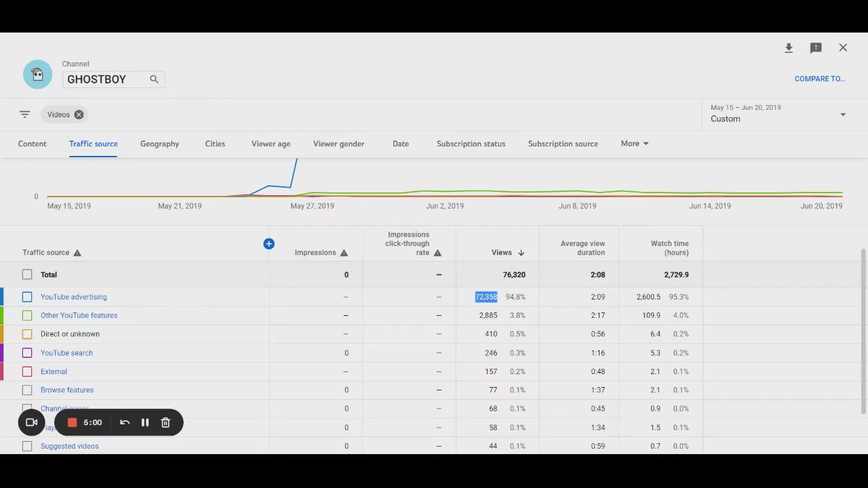Tick the Direct or unknown checkbox
Screen dimensions: 868x488
(x=27, y=334)
